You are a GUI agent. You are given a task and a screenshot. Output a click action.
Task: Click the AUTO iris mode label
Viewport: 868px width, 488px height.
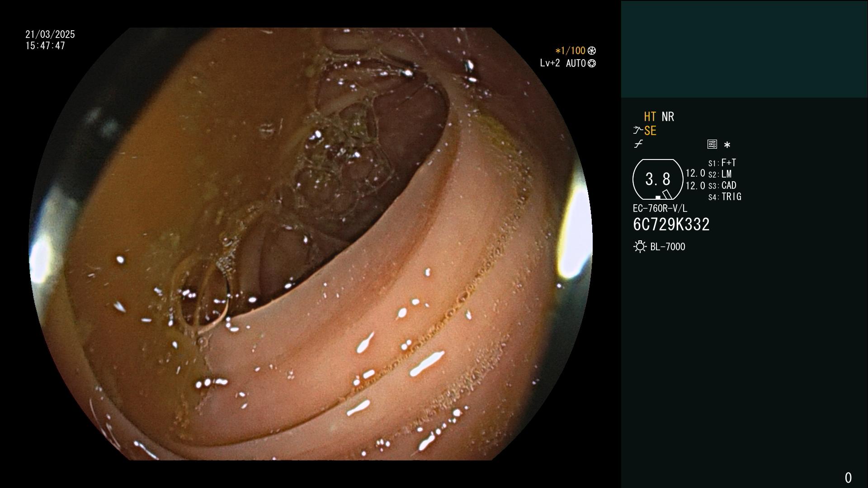pos(576,63)
